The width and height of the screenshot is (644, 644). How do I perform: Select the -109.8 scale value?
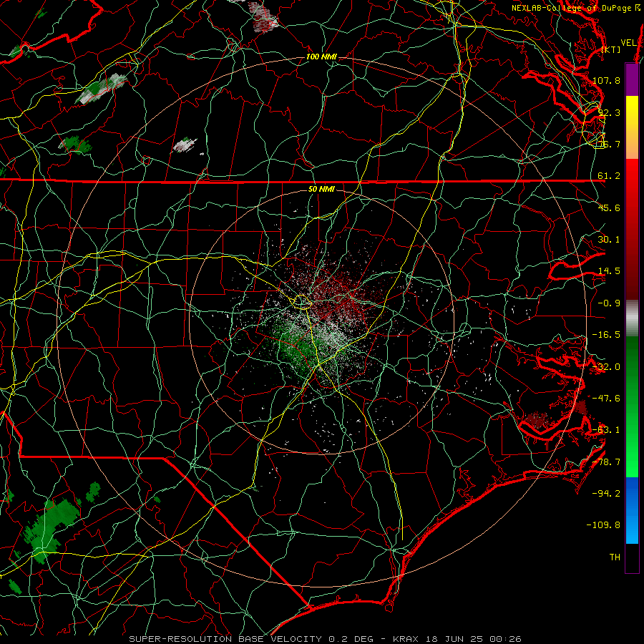603,525
